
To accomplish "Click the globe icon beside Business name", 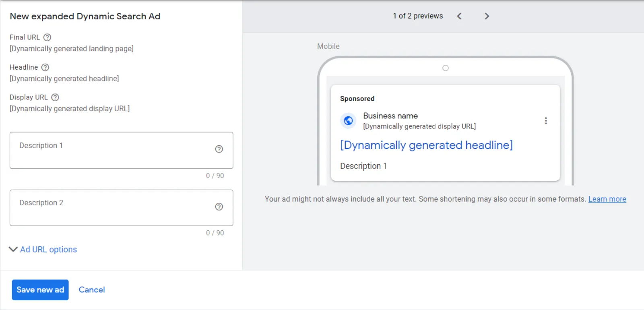I will coord(348,120).
